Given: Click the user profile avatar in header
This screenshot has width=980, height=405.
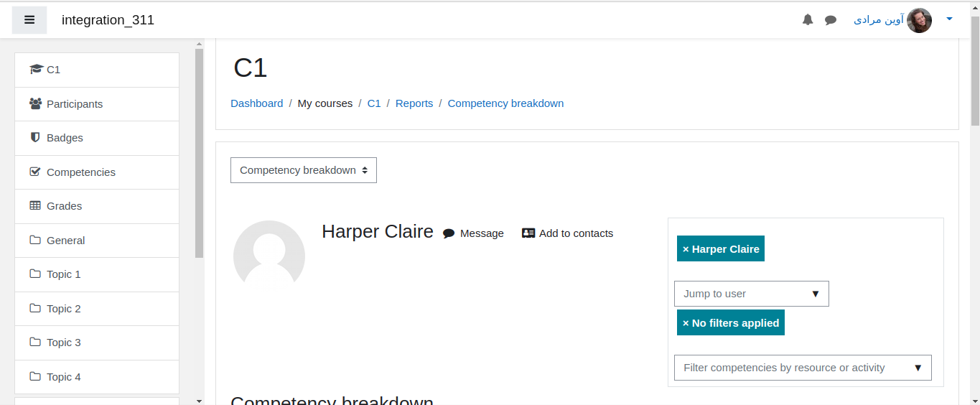Looking at the screenshot, I should click(920, 20).
